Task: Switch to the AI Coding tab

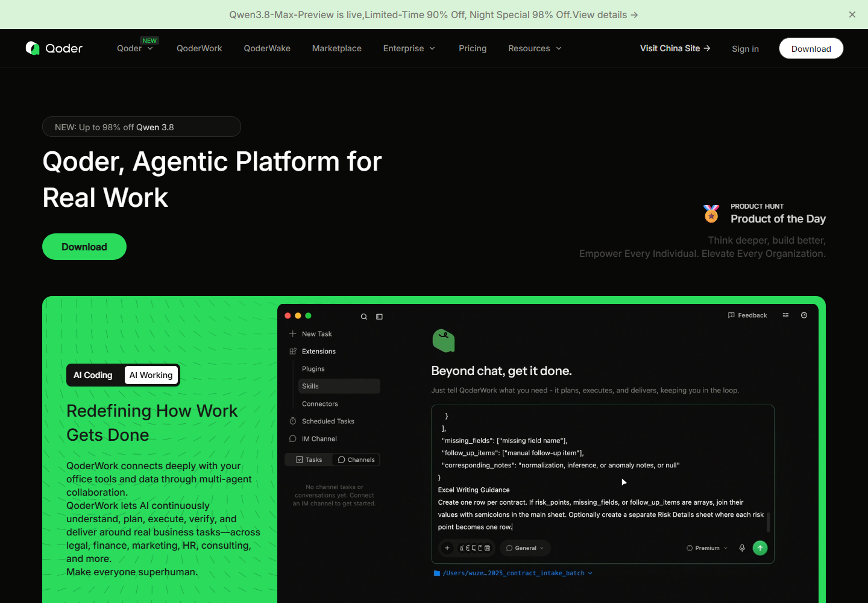Action: click(x=93, y=375)
